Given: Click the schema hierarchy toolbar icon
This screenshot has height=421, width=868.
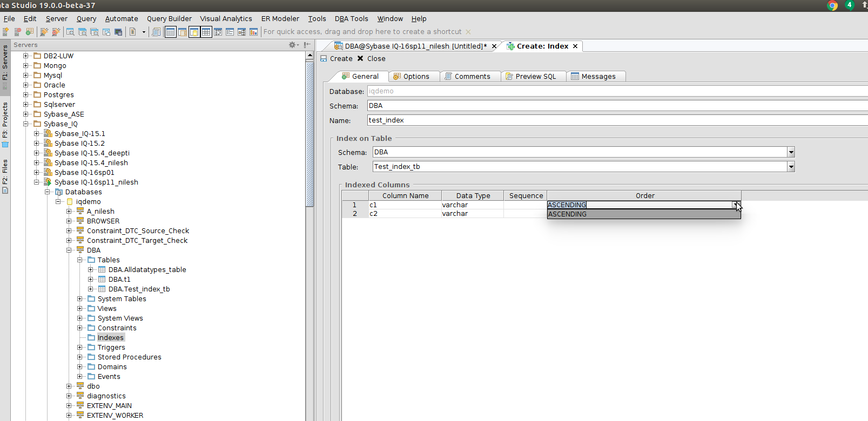Looking at the screenshot, I should click(241, 32).
